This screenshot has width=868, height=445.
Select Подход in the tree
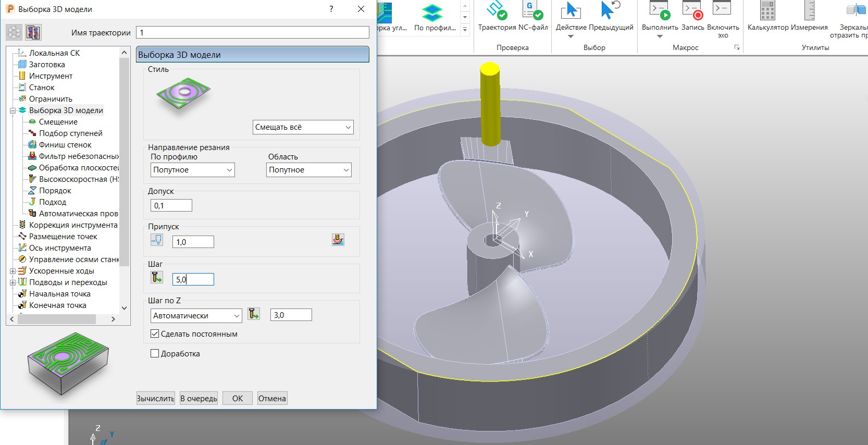[52, 202]
